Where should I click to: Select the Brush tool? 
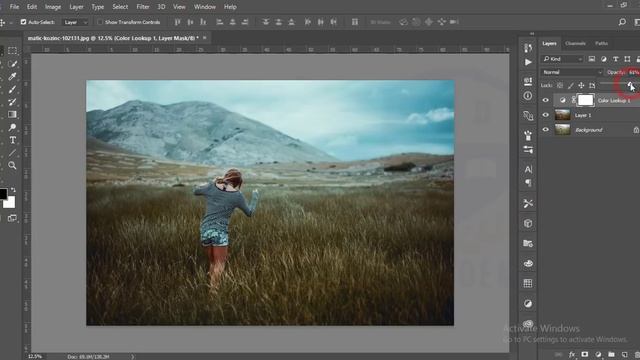coord(12,89)
